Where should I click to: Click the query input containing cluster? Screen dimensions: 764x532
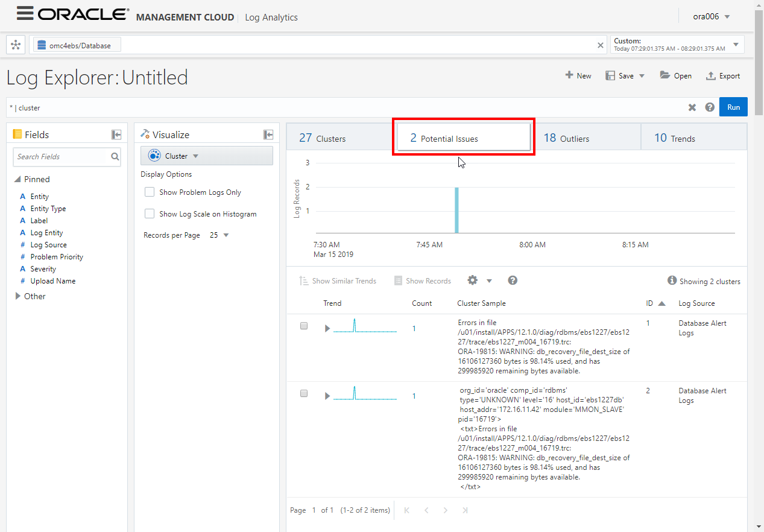pyautogui.click(x=346, y=107)
